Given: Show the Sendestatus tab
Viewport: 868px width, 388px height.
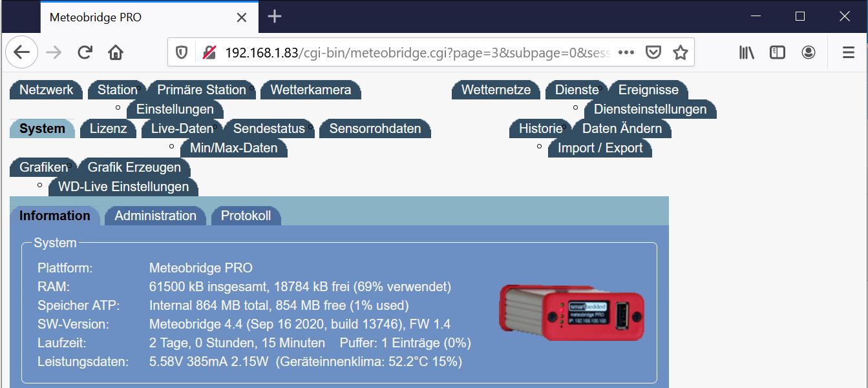Looking at the screenshot, I should pyautogui.click(x=269, y=128).
